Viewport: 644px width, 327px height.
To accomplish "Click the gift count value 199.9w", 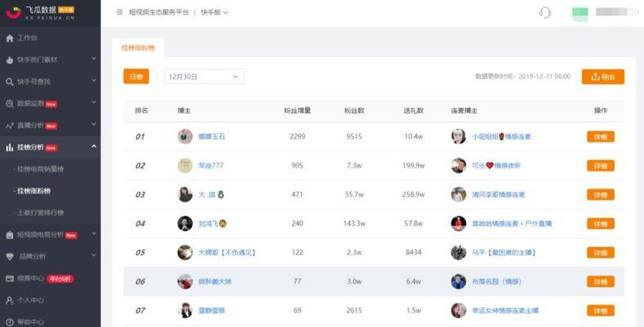I will [x=414, y=166].
